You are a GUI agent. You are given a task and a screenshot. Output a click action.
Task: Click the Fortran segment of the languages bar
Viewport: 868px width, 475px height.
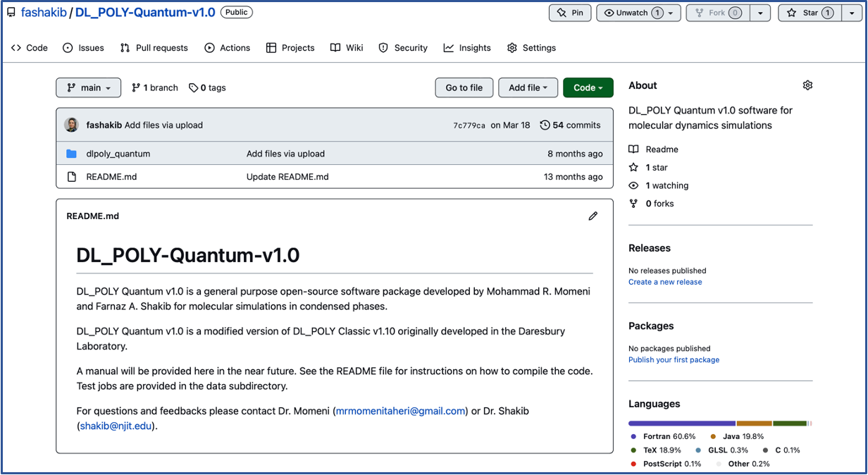[681, 424]
